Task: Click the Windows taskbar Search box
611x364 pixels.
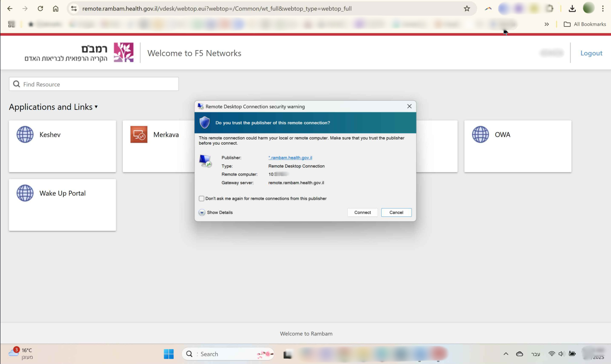Action: [x=228, y=354]
